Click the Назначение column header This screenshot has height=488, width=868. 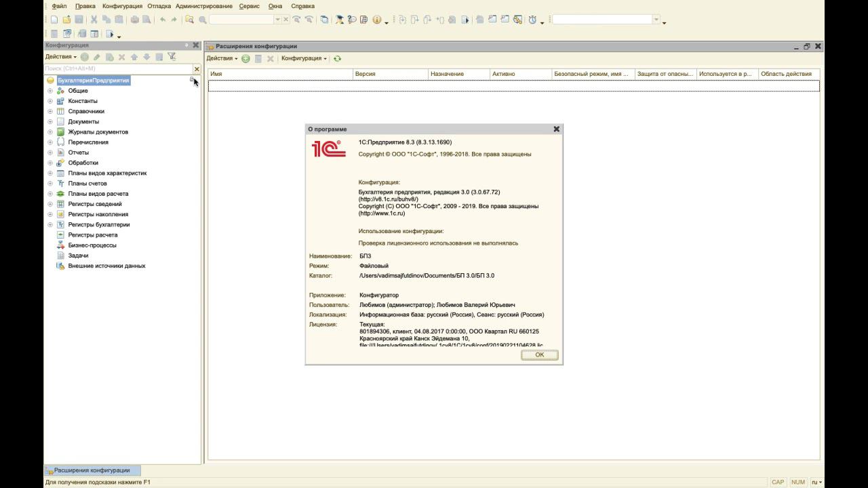tap(459, 74)
